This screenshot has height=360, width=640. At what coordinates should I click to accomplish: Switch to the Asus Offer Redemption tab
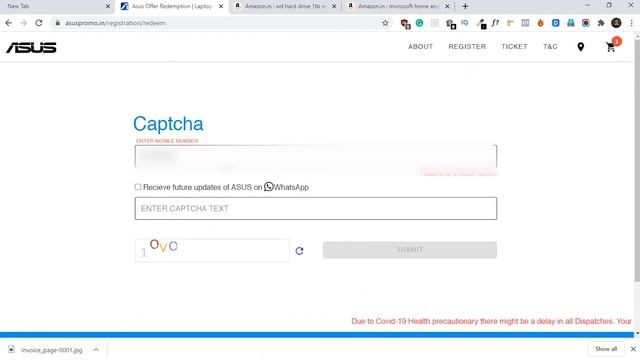point(171,7)
